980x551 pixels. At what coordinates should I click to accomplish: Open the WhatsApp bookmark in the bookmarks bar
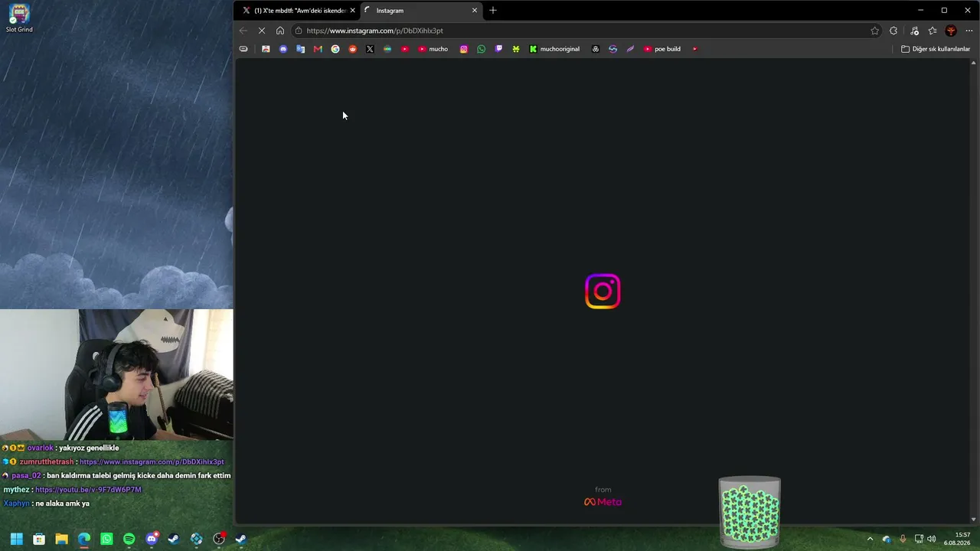482,49
